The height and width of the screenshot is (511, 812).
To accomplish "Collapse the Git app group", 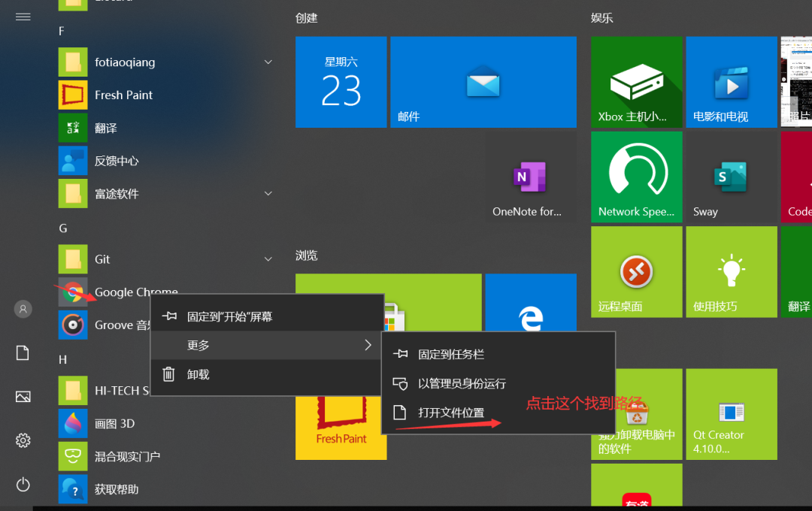I will (x=268, y=259).
